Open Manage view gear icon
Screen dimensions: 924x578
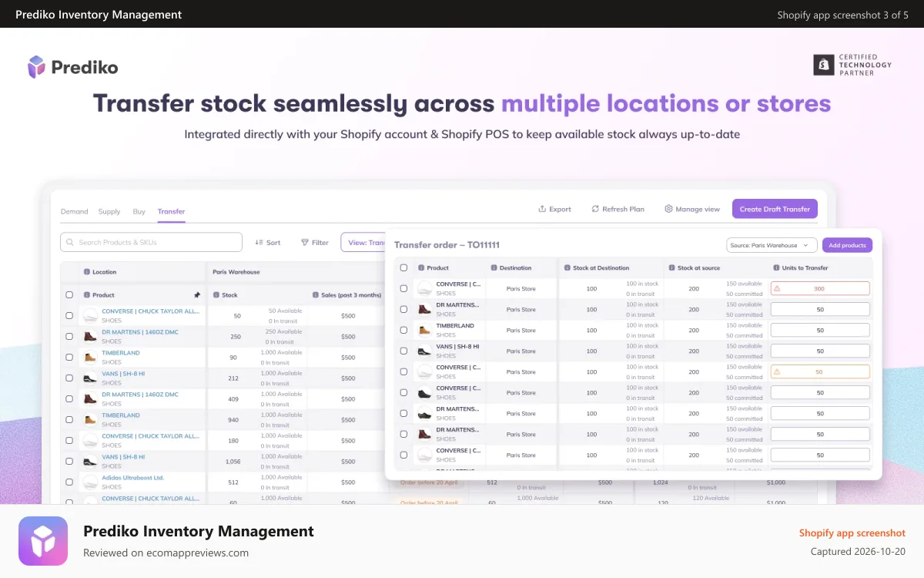(668, 209)
